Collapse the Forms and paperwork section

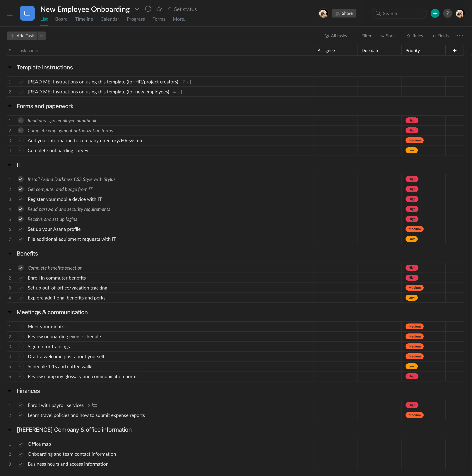[10, 106]
